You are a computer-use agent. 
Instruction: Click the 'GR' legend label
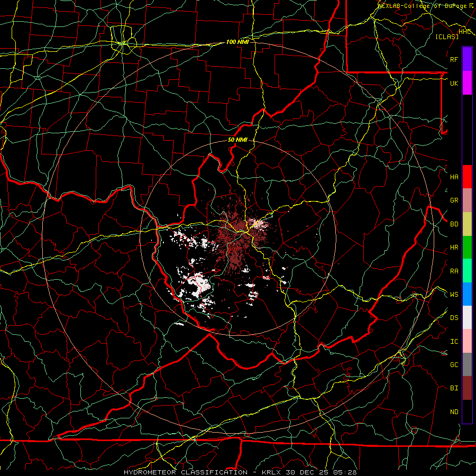[454, 200]
